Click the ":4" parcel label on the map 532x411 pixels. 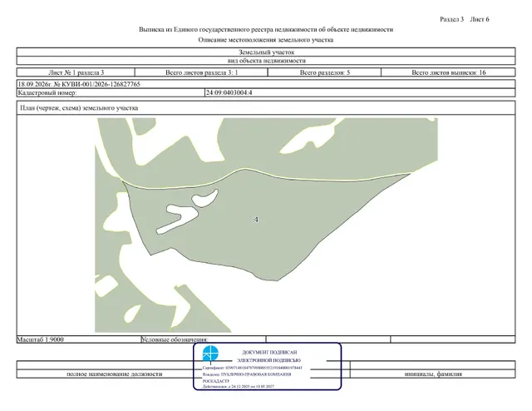pos(255,220)
